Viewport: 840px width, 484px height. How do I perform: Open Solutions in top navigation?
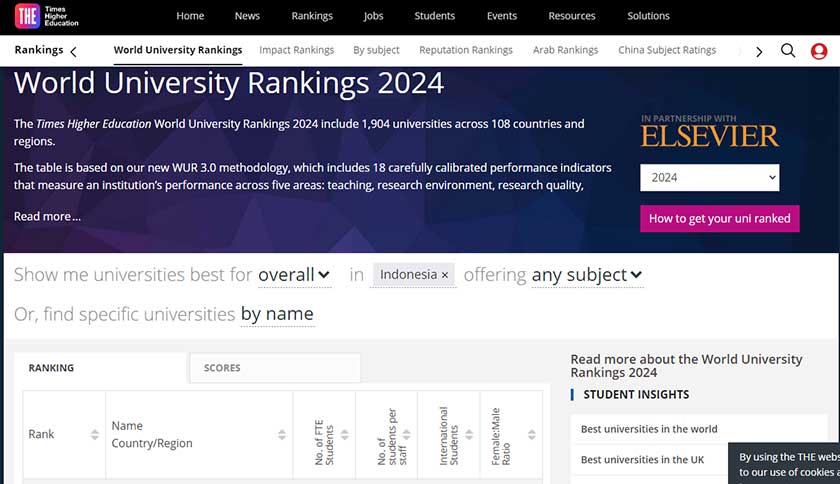coord(648,16)
